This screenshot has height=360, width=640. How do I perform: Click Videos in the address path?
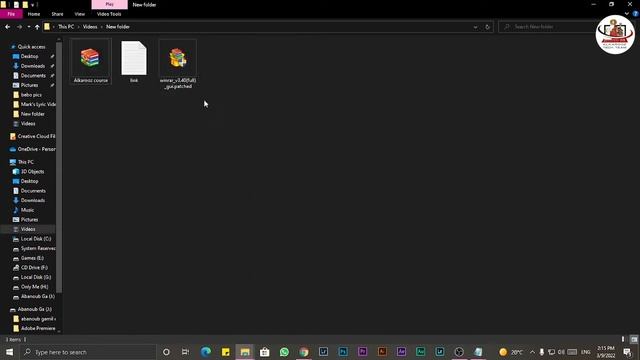coord(90,27)
